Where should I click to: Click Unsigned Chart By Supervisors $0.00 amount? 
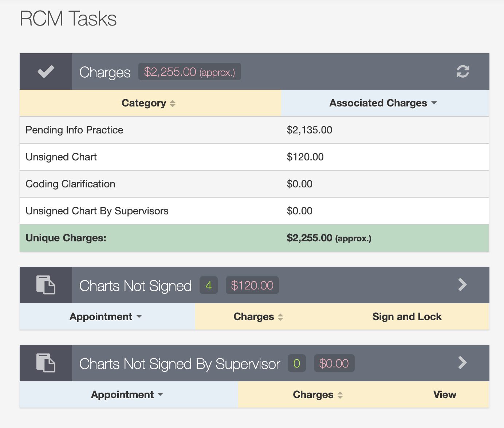(x=300, y=211)
